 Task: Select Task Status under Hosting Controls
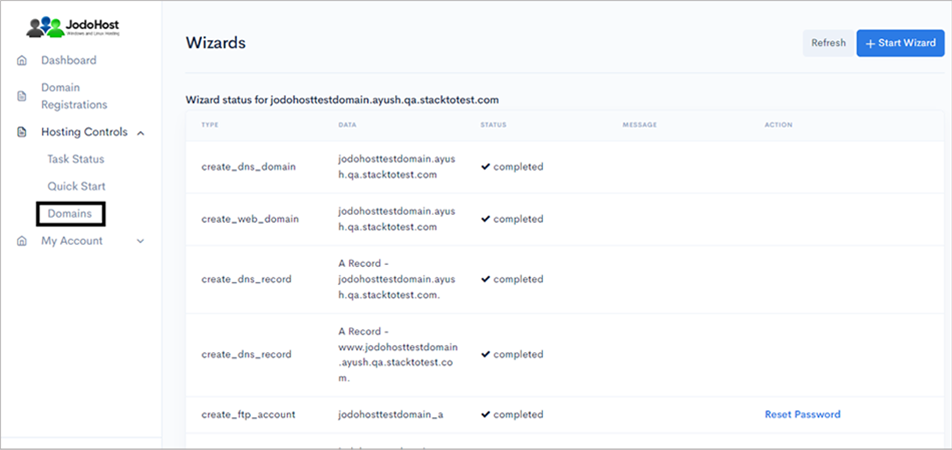[x=75, y=159]
